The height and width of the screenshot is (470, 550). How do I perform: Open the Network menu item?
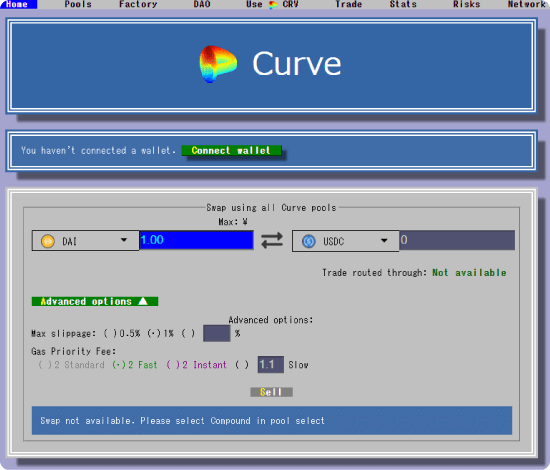tap(526, 5)
